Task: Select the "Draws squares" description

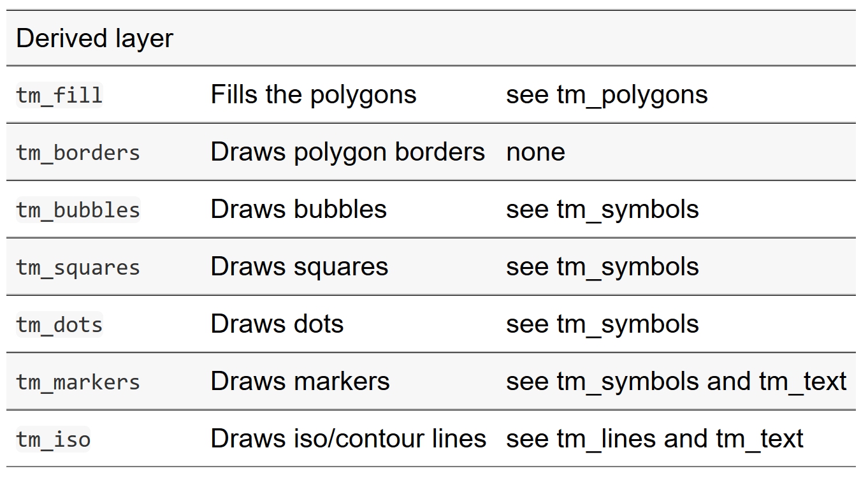Action: (x=299, y=267)
